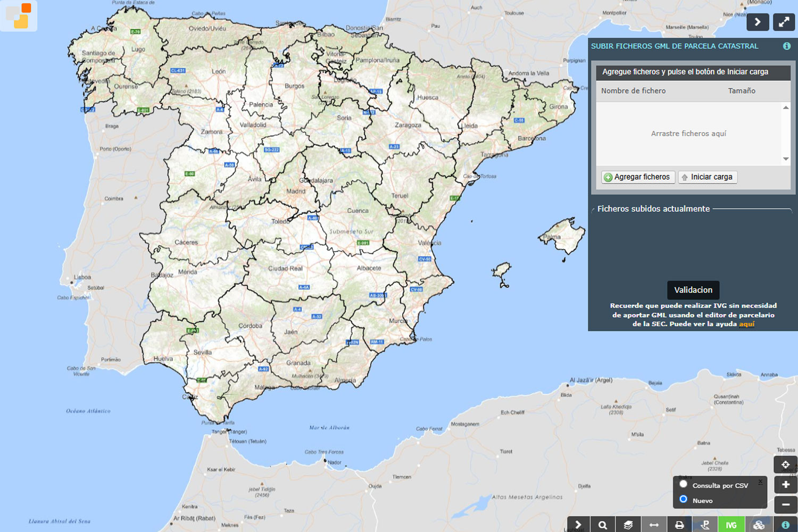Screen dimensions: 798x532
Task: Open the print tool
Action: [679, 525]
